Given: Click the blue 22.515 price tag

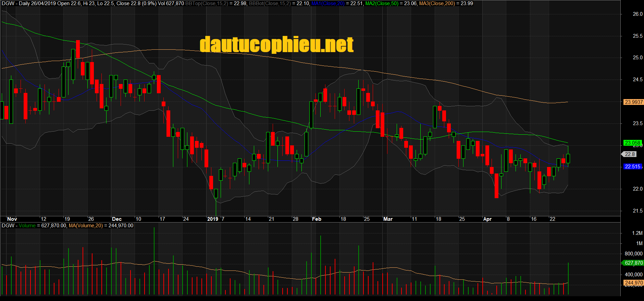Looking at the screenshot, I should pos(632,167).
